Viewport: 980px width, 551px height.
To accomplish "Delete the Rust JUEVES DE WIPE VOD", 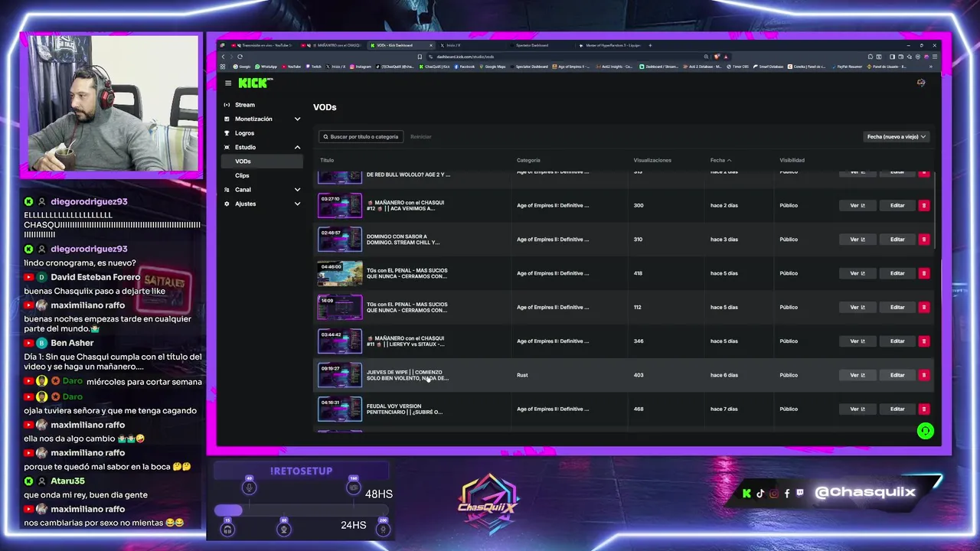I will 923,375.
